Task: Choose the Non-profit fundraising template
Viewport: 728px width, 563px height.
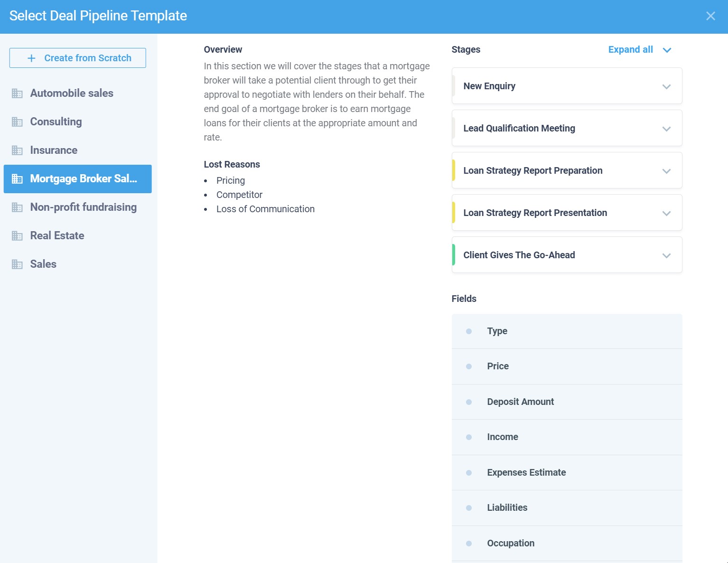Action: coord(83,207)
